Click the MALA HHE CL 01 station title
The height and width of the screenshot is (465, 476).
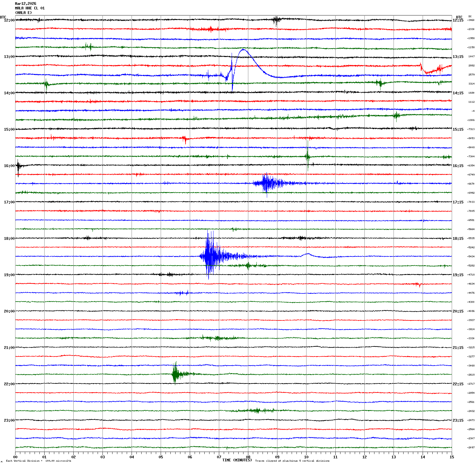coord(30,8)
